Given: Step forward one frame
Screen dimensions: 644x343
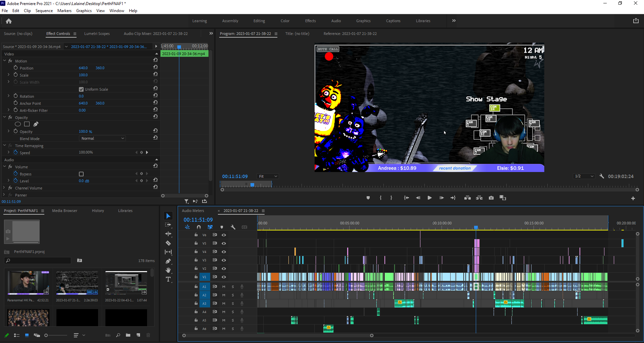Looking at the screenshot, I should tap(442, 198).
